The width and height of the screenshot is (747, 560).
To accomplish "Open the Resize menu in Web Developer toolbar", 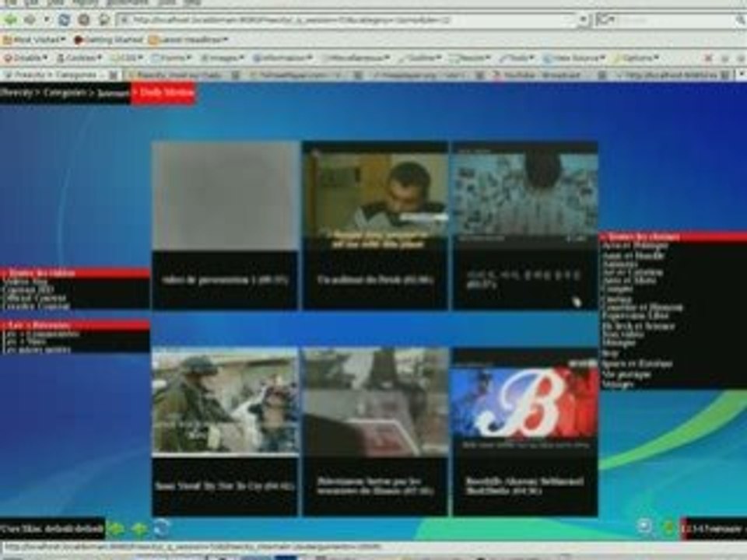I will [470, 58].
